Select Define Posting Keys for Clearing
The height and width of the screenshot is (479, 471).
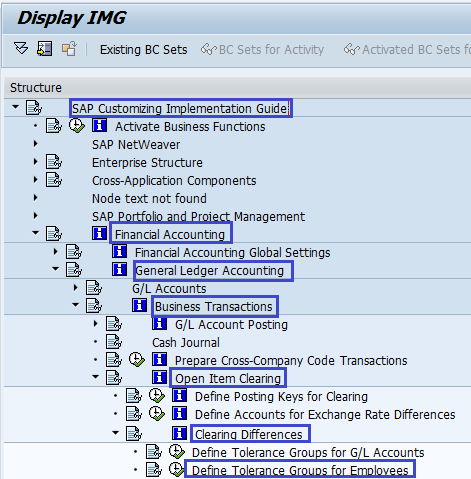pyautogui.click(x=281, y=397)
